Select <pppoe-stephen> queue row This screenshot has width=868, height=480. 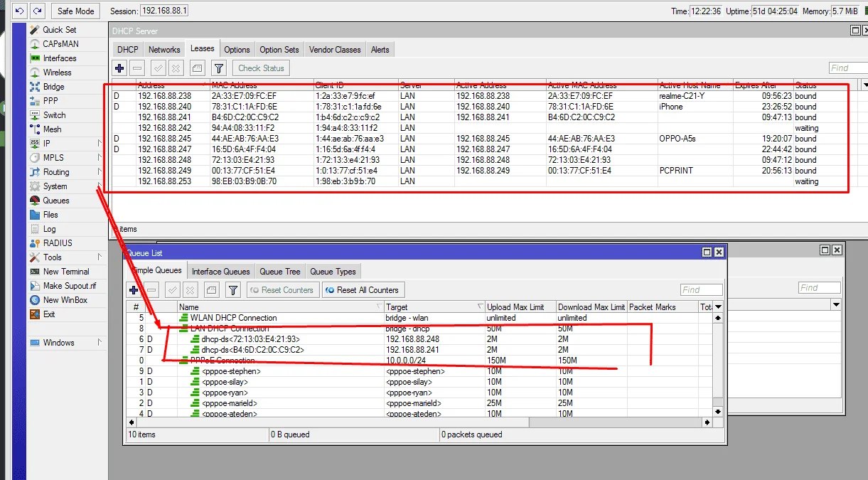419,371
